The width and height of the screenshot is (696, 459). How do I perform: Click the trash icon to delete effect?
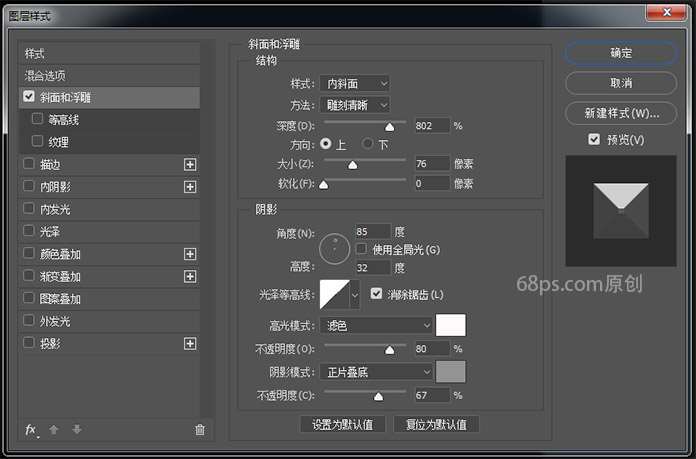tap(200, 430)
